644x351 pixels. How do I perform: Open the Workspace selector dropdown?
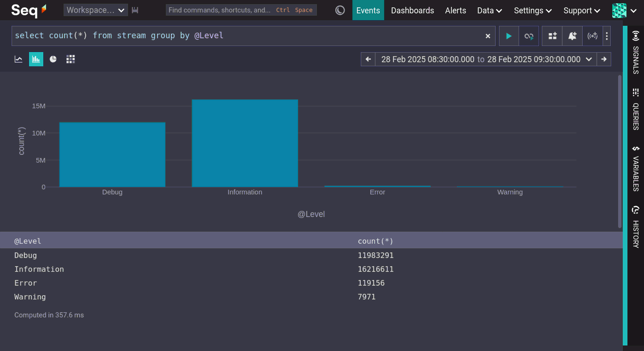pos(95,10)
